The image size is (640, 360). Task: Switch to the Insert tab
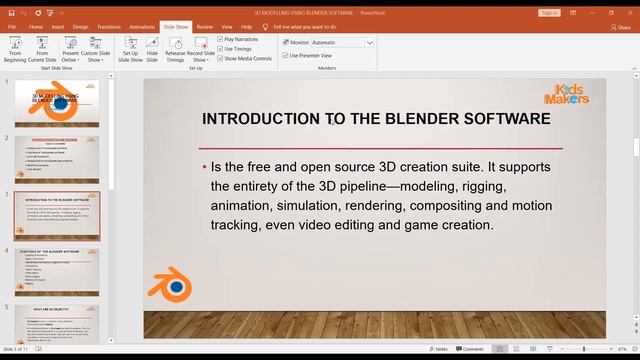click(58, 27)
